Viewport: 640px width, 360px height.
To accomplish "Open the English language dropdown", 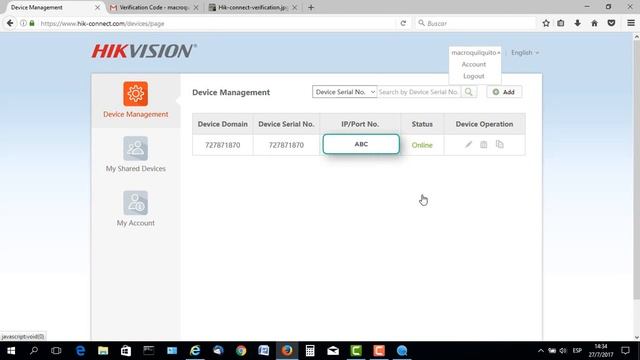I will click(525, 53).
